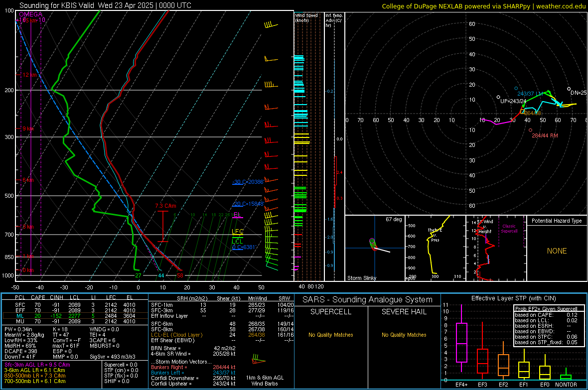Screen dimensions: 588x390
Task: Click the surface wet-bulb value 44
Action: pos(161,275)
